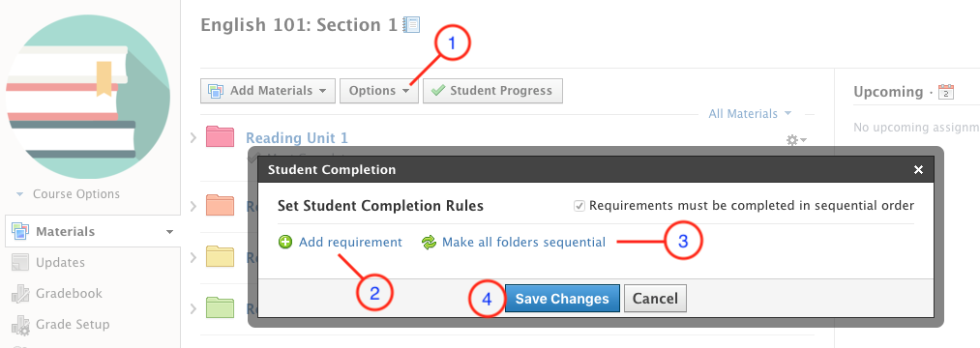This screenshot has width=980, height=348.
Task: Click the gear icon for Reading Unit 1
Action: coord(796,140)
